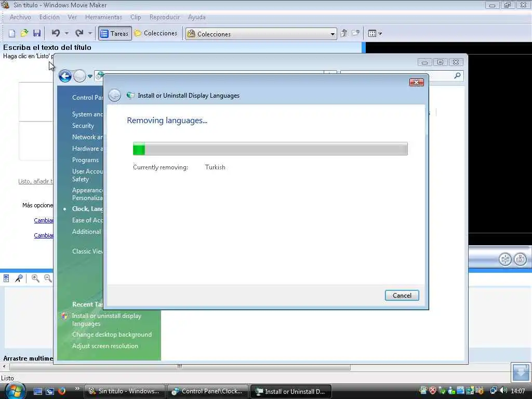Open the Herramientas menu

[x=103, y=17]
